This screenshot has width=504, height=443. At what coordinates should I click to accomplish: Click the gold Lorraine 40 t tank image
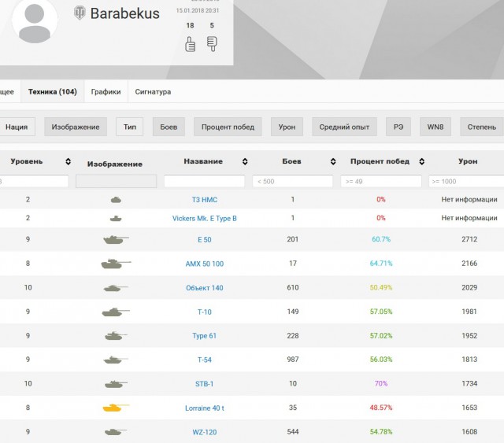[x=116, y=408]
